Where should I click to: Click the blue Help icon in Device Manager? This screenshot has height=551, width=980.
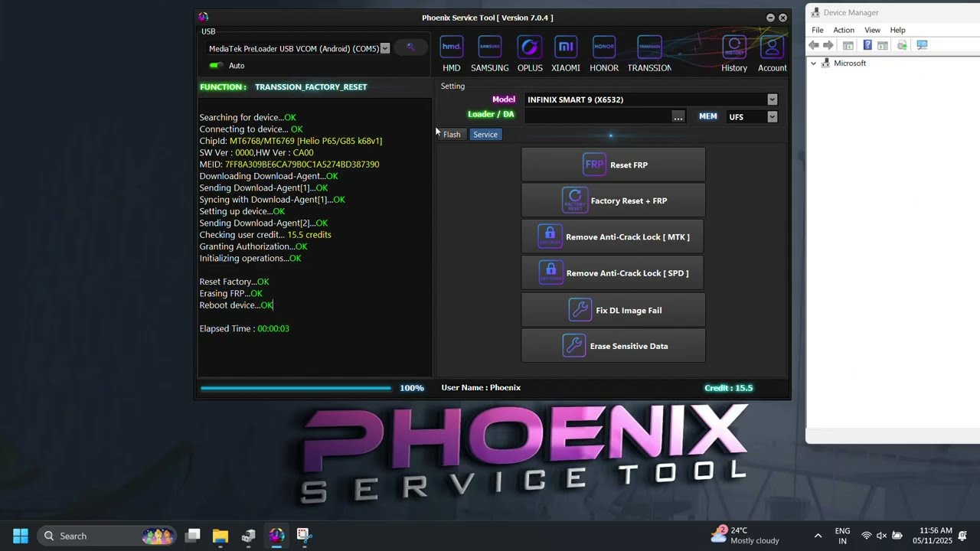point(867,45)
